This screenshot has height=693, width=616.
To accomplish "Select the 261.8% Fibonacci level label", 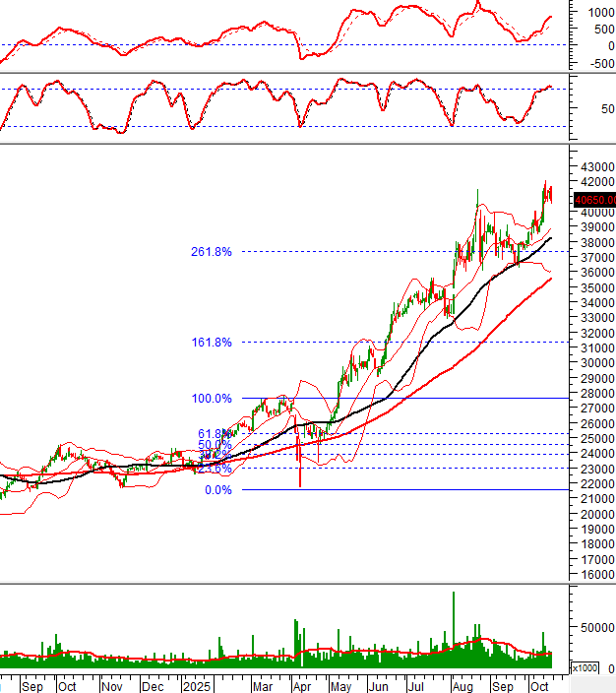I will [212, 252].
